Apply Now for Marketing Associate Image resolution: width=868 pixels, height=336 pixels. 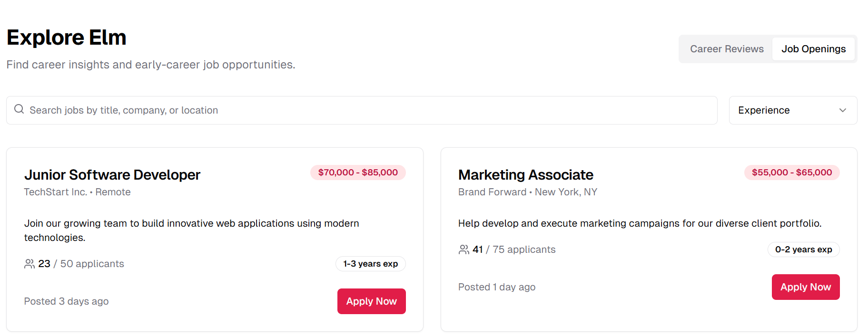click(x=805, y=287)
